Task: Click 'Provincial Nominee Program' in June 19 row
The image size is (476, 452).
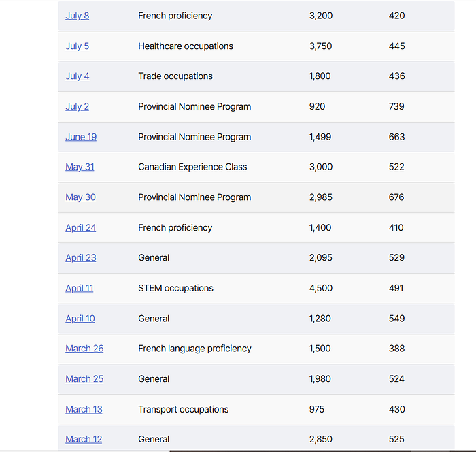Action: pyautogui.click(x=194, y=137)
